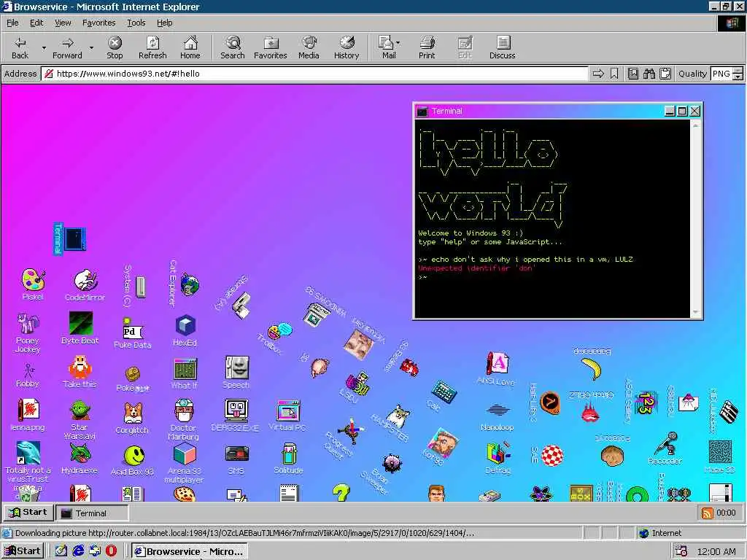Open the Quality PNG dropdown
The width and height of the screenshot is (747, 560).
tap(727, 74)
